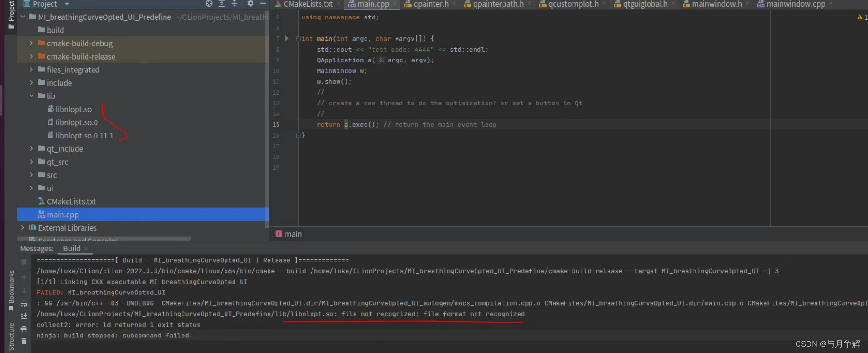Click the Collapse All icon in Project panel
The image size is (868, 353).
[x=234, y=4]
